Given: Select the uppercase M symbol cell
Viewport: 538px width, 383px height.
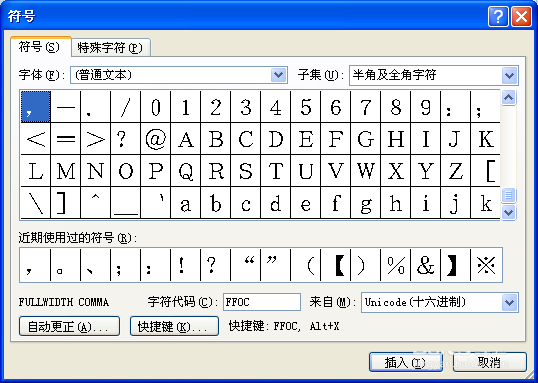Looking at the screenshot, I should (66, 171).
